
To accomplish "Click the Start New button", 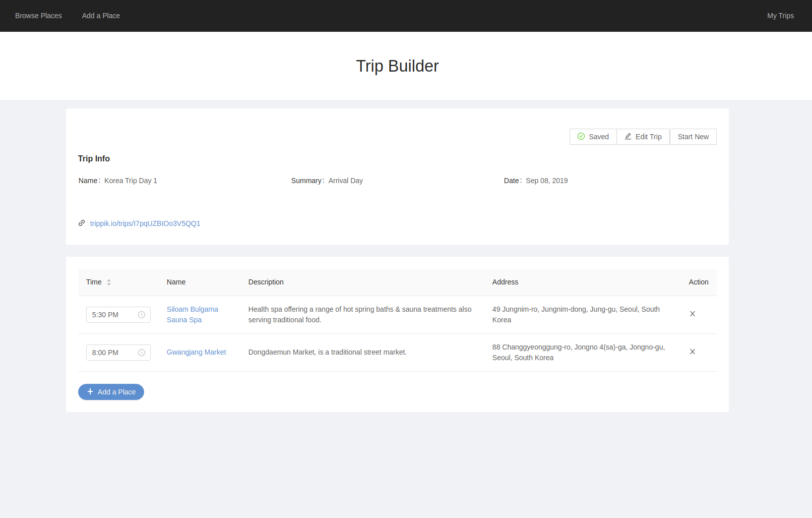I will 693,137.
